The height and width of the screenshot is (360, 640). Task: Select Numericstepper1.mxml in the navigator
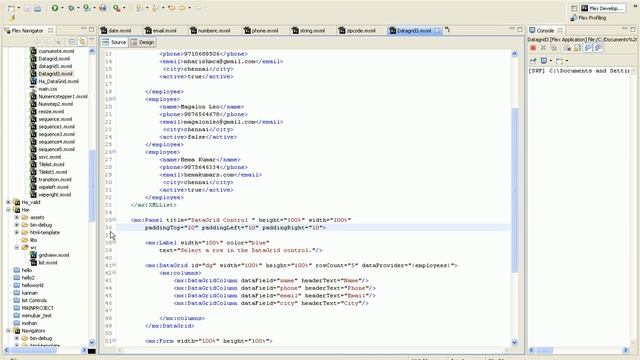63,97
